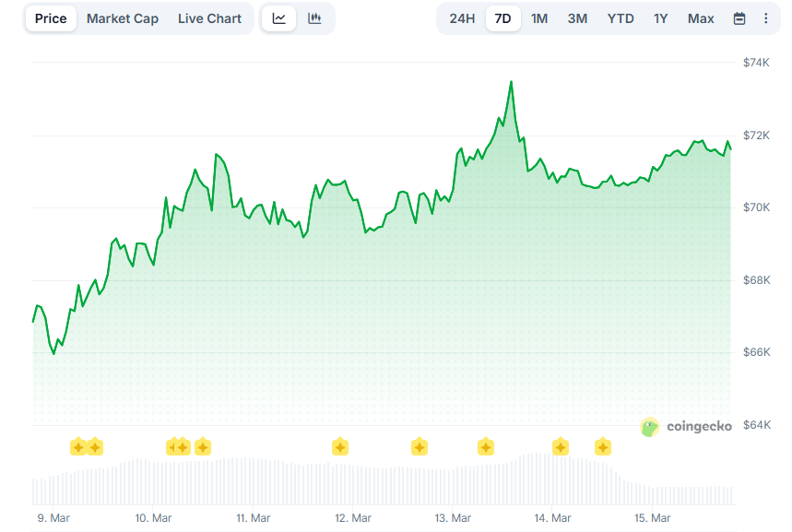Switch to the candlestick chart view icon
792x532 pixels.
314,18
